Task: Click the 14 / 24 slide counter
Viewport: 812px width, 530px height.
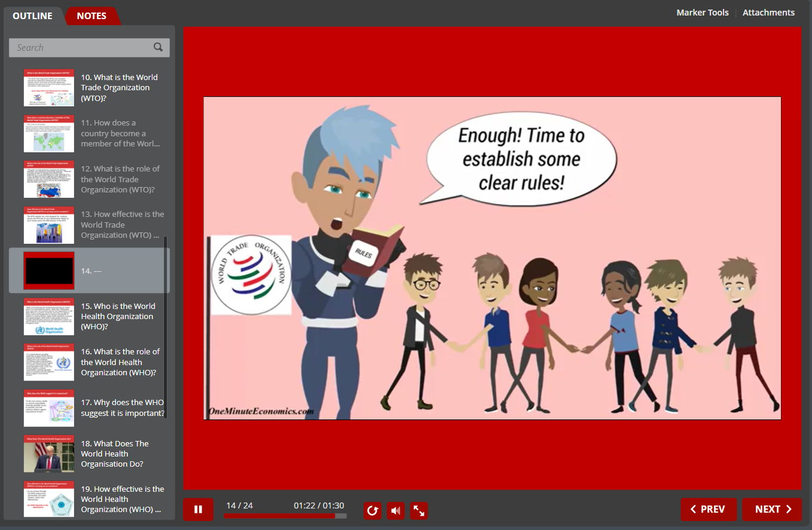Action: pos(239,506)
